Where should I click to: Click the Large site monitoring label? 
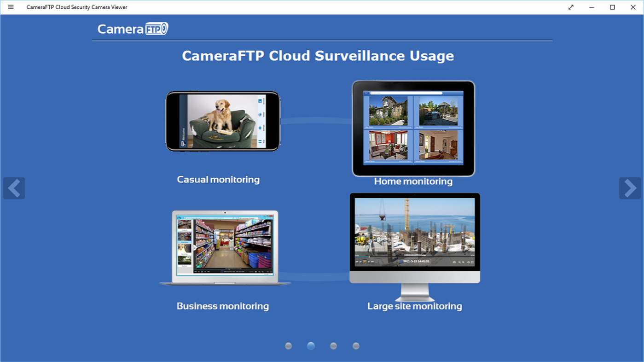click(x=414, y=306)
